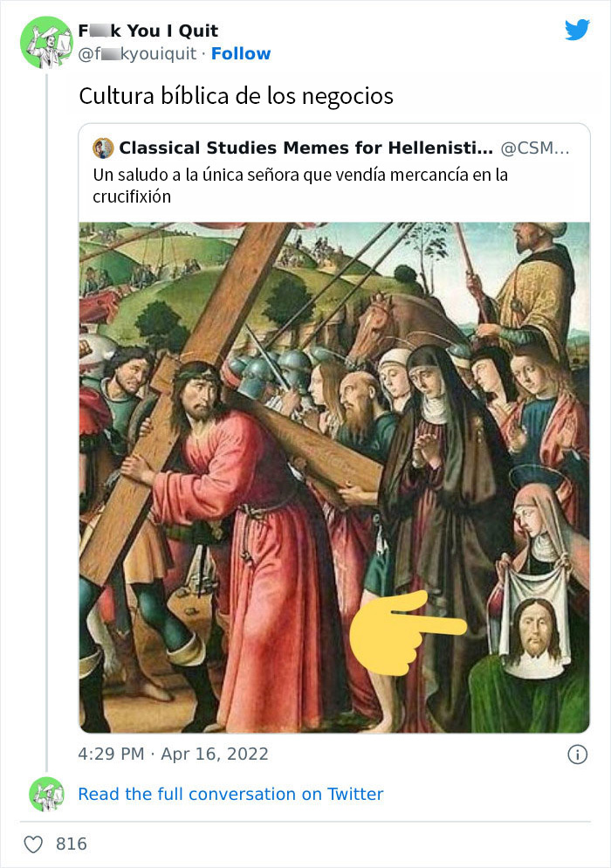
Task: Open the quoted tweet text about la crucifixión
Action: pyautogui.click(x=300, y=185)
